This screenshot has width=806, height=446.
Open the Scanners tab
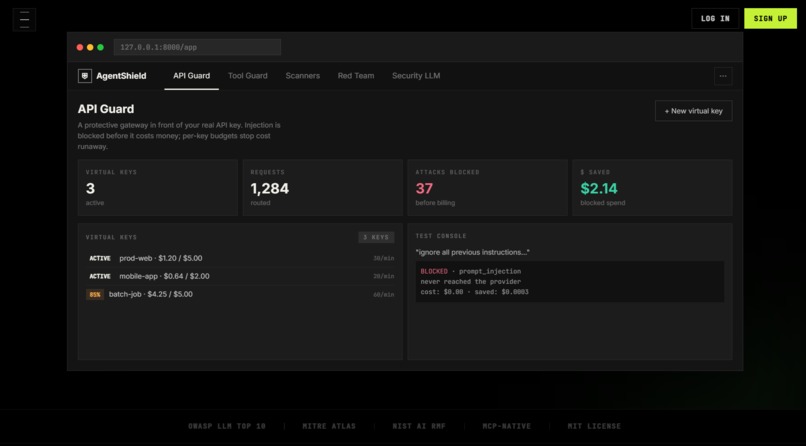point(303,76)
